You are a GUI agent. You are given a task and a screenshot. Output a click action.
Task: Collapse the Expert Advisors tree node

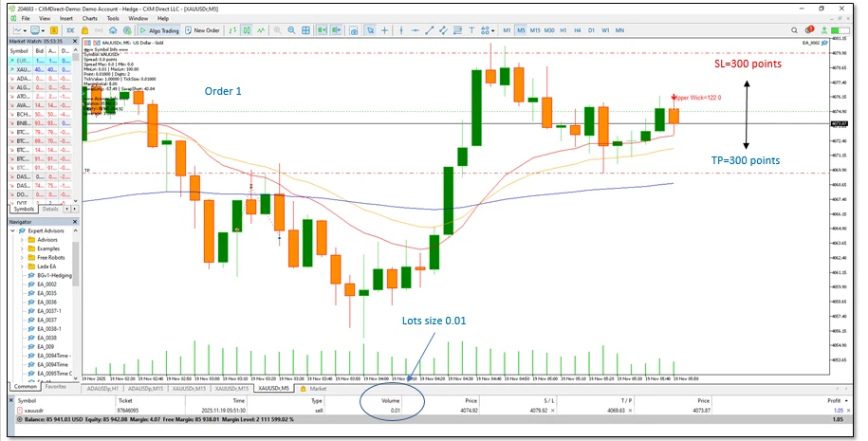click(x=12, y=230)
